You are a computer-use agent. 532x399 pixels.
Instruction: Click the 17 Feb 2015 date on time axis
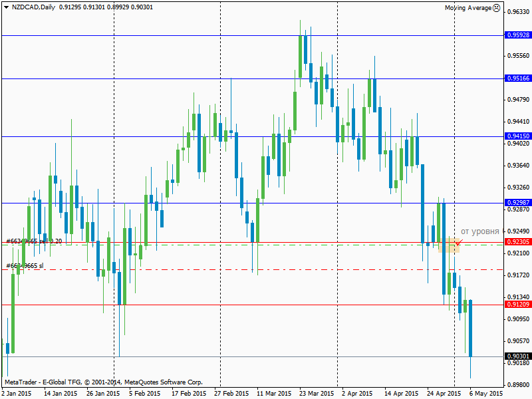[189, 394]
